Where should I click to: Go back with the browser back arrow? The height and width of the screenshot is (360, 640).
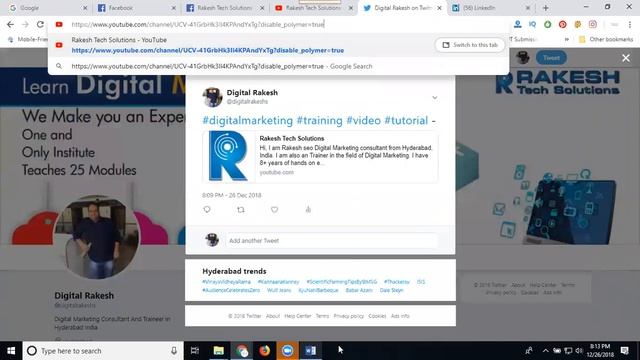[10, 24]
